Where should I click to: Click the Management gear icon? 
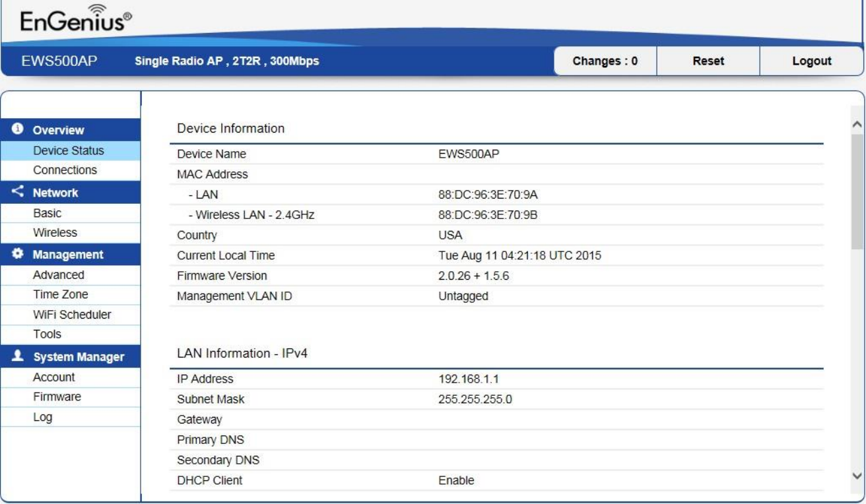tap(19, 254)
